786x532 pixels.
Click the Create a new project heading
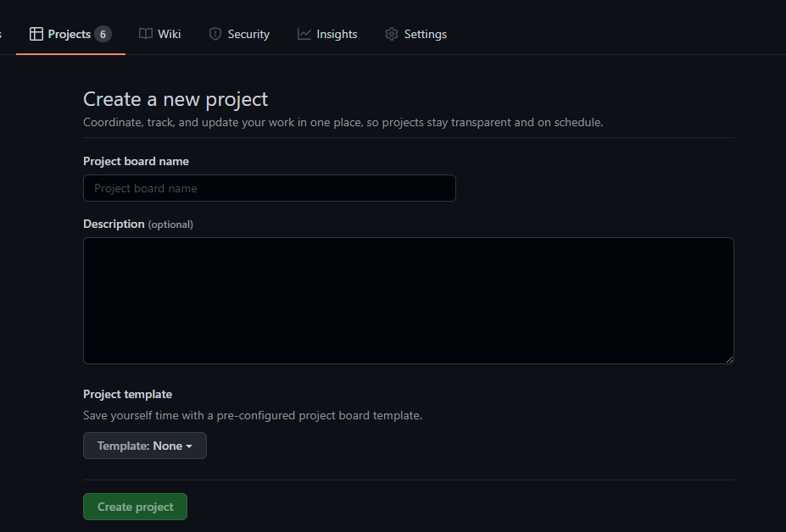click(176, 99)
